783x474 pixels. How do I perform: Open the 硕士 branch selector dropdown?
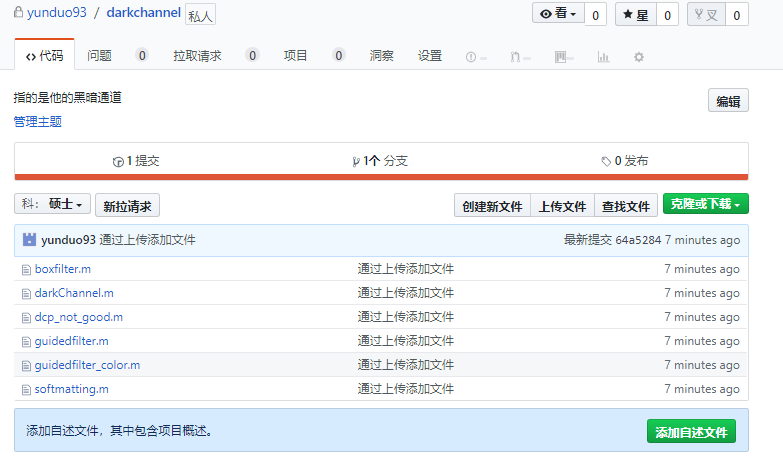tap(52, 204)
